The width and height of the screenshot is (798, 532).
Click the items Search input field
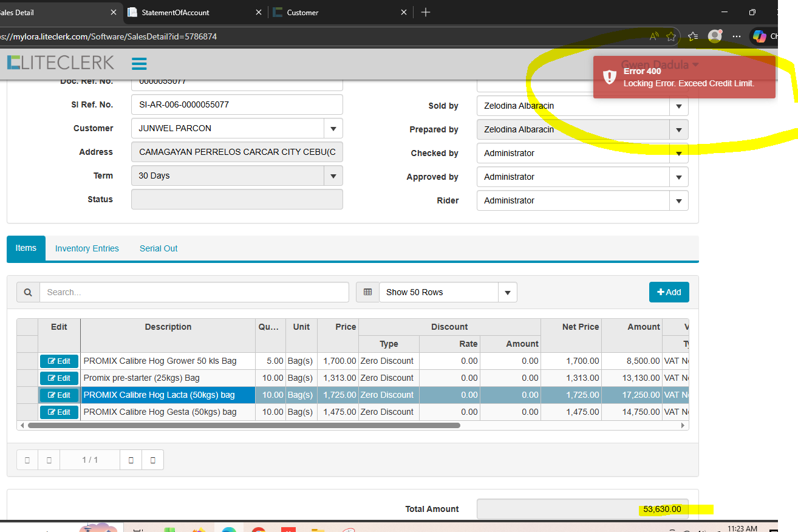click(x=194, y=292)
